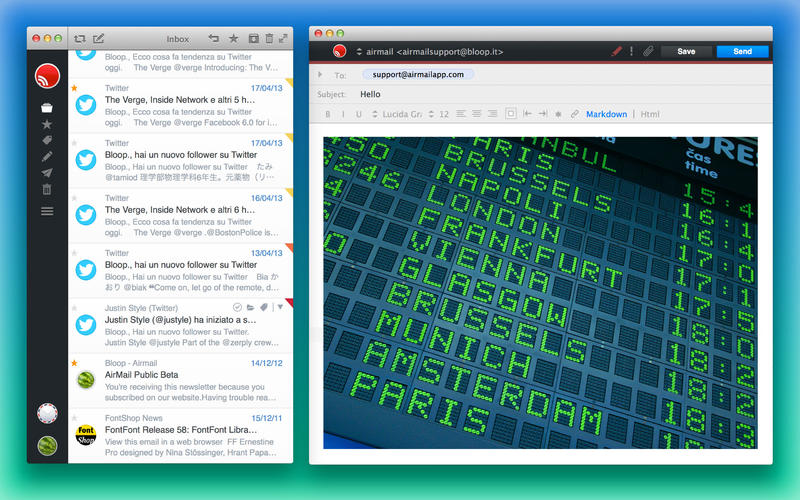This screenshot has height=500, width=800.
Task: Toggle the star on the AirMail Public Beta email
Action: click(74, 363)
